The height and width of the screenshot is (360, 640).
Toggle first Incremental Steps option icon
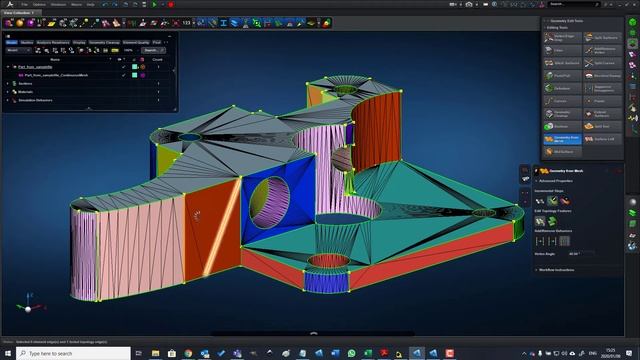pyautogui.click(x=540, y=200)
